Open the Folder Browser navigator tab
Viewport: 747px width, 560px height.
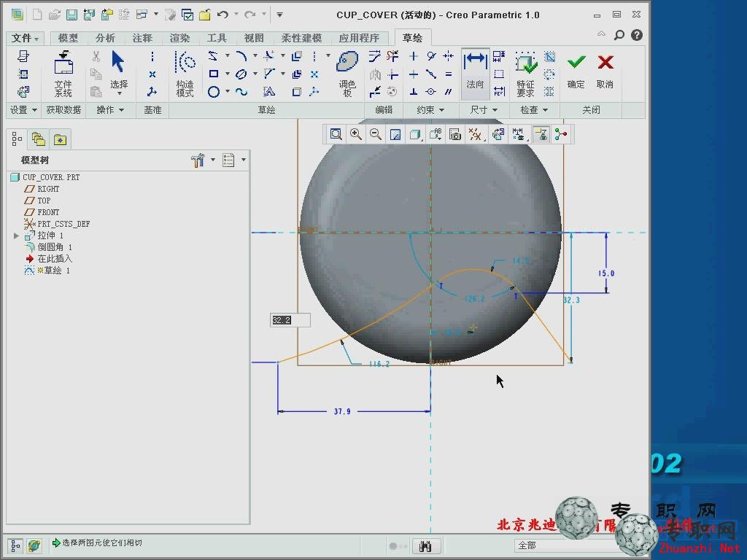pos(38,139)
